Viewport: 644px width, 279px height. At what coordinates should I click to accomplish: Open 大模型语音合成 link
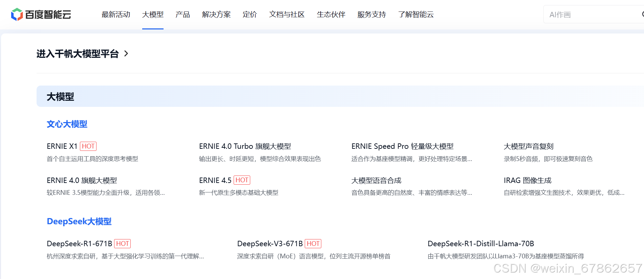pyautogui.click(x=376, y=180)
